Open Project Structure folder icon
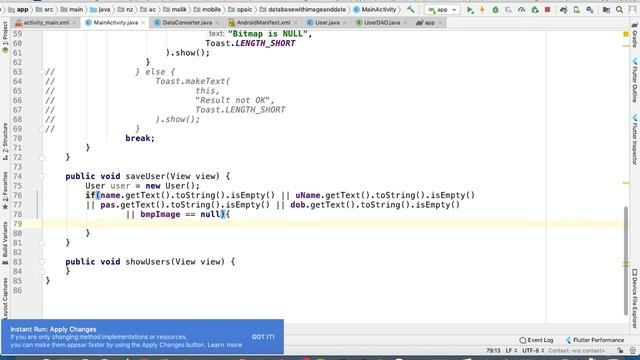 coord(606,9)
